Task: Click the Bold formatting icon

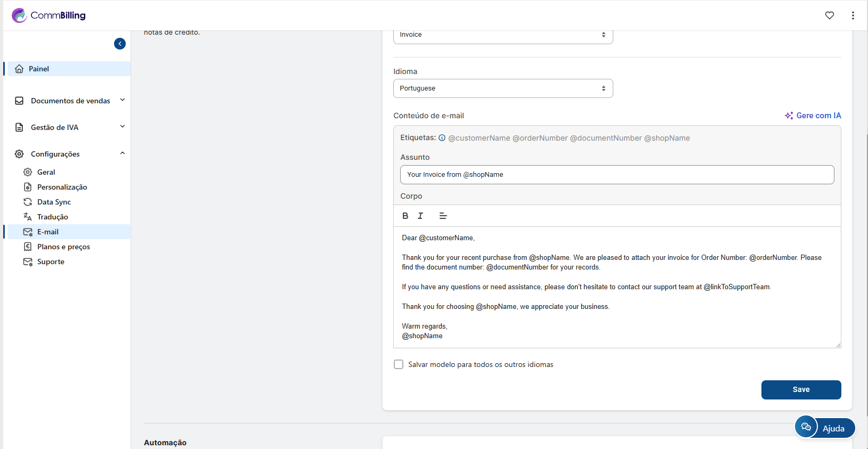Action: click(x=405, y=216)
